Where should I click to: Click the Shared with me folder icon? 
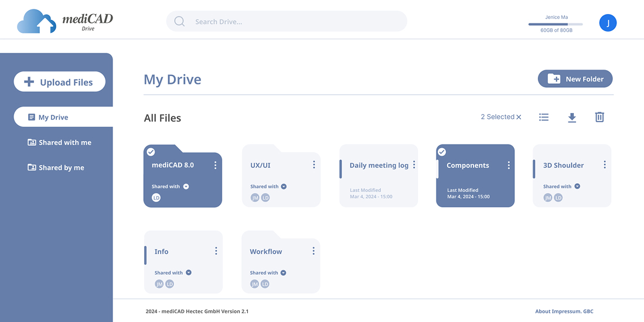click(x=32, y=142)
